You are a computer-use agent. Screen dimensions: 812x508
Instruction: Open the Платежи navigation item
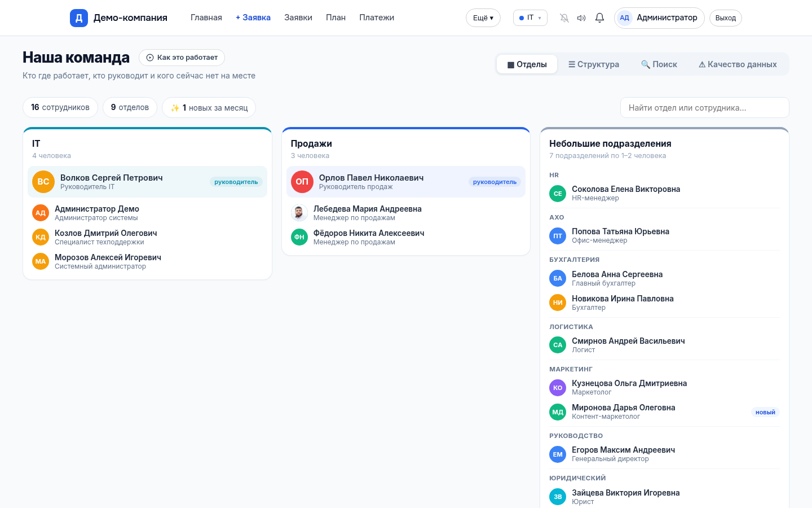377,17
